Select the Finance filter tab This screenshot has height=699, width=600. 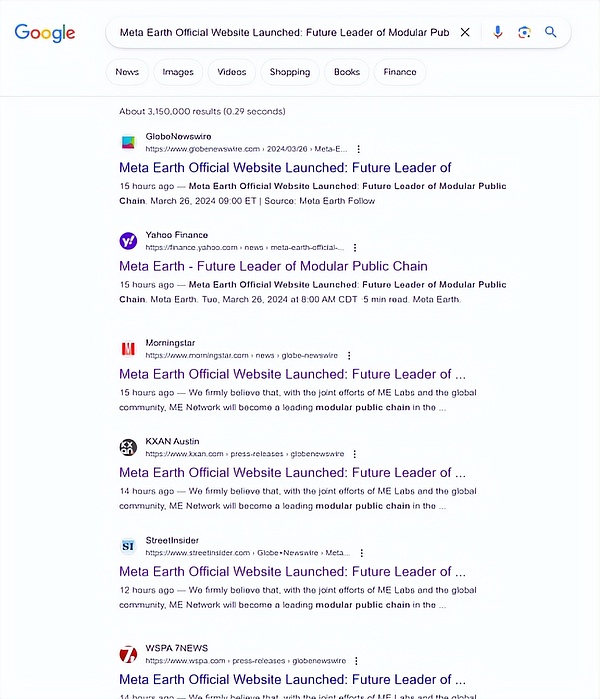coord(400,72)
